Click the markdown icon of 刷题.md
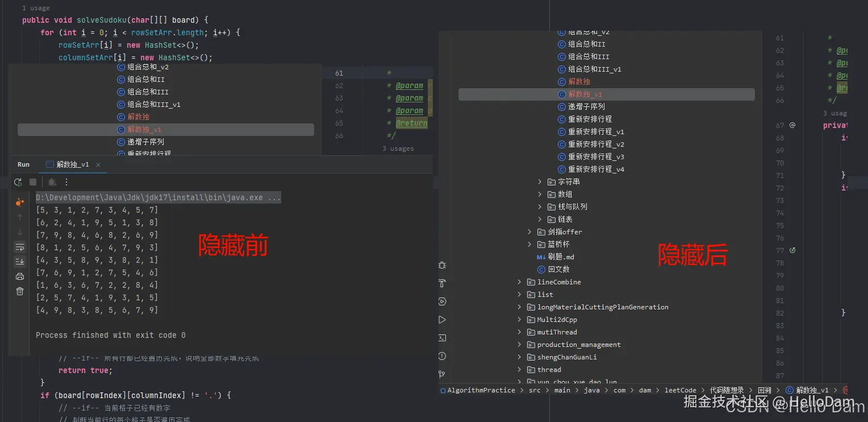Screen dimensions: 868x422 [541, 257]
